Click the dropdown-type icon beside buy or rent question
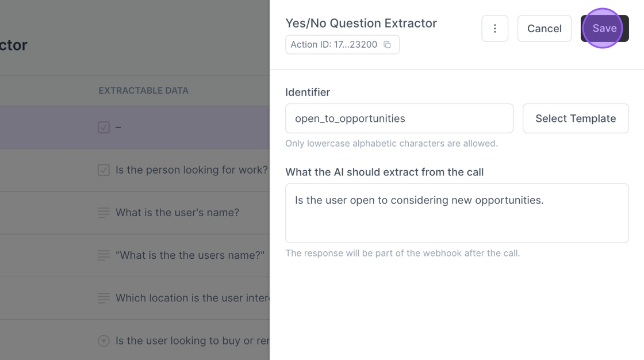 pyautogui.click(x=103, y=341)
